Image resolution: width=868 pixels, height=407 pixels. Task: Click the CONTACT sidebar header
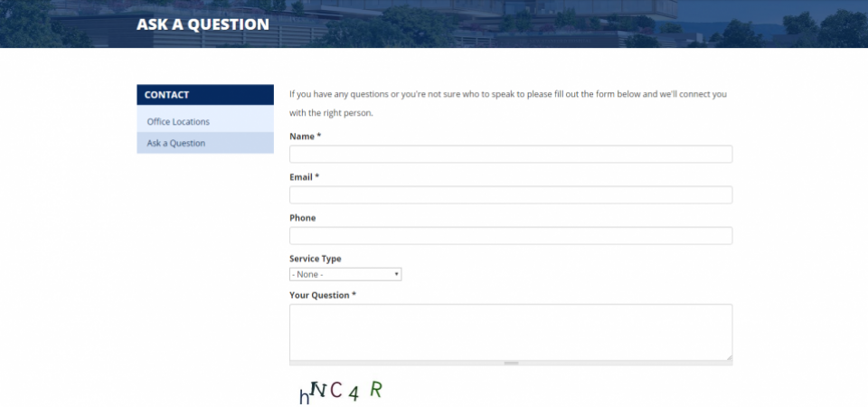205,95
